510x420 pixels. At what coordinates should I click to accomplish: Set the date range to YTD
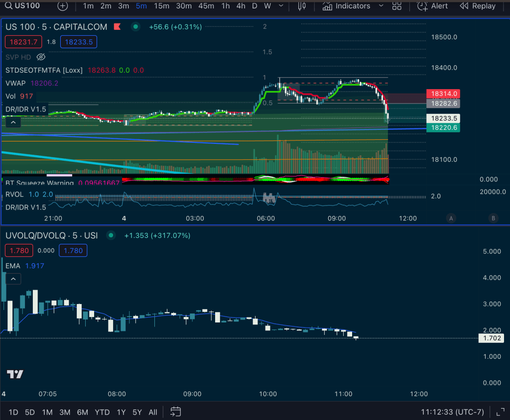click(x=102, y=412)
